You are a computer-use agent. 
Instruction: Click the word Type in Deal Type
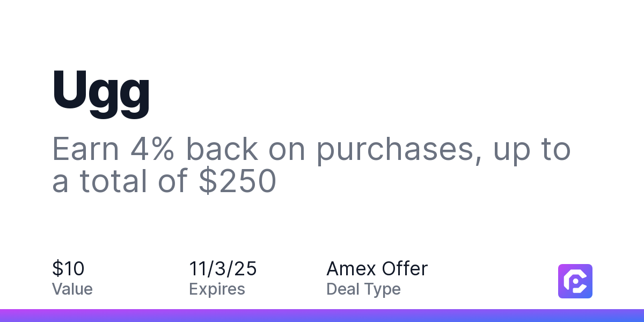coord(382,289)
